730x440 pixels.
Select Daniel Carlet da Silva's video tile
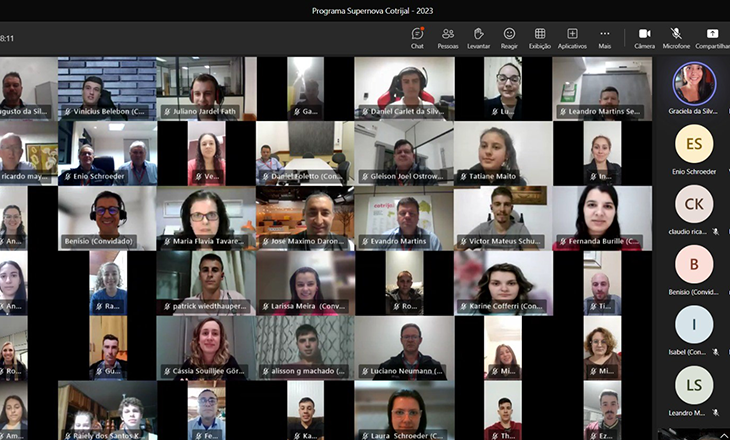404,88
